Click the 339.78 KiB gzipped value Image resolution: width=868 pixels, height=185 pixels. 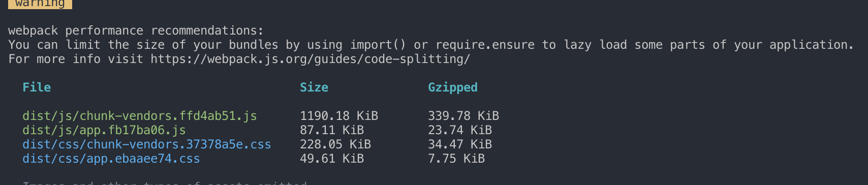tap(463, 116)
